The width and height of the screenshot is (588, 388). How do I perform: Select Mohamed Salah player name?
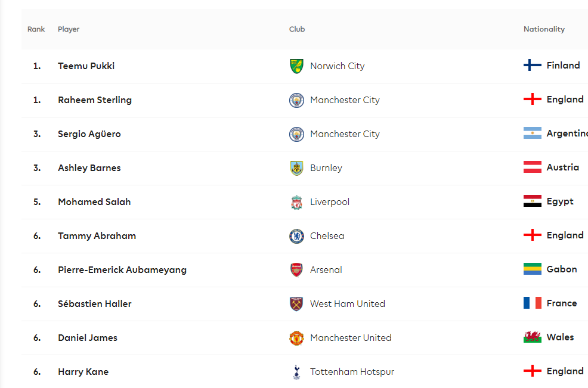pos(94,202)
